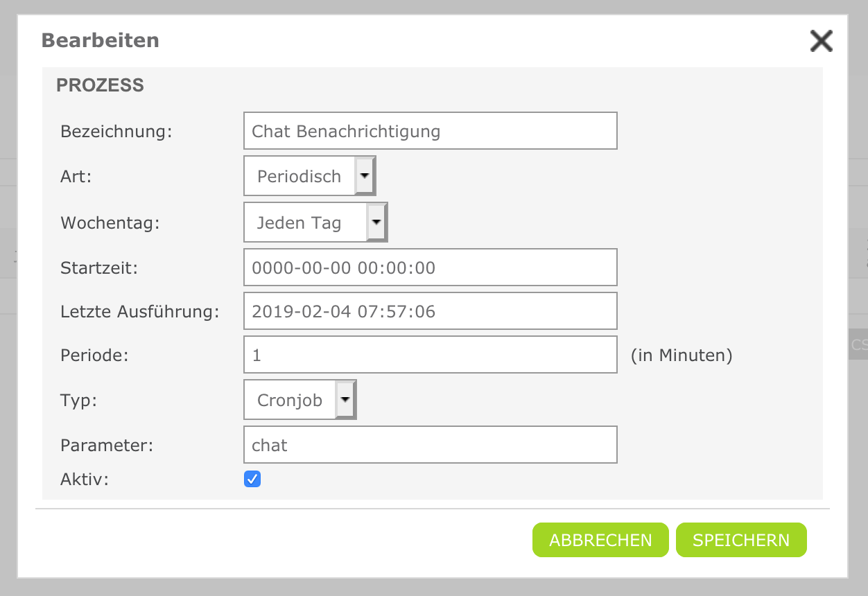Open the Art dropdown showing Periodisch
The image size is (868, 596).
pos(309,176)
